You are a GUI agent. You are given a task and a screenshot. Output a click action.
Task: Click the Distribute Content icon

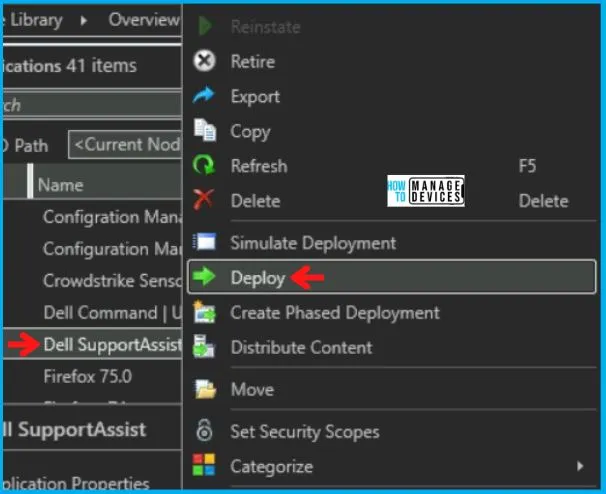pyautogui.click(x=204, y=347)
